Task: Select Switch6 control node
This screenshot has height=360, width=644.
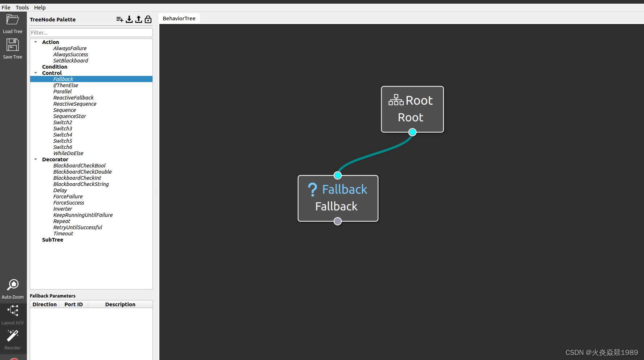Action: [x=62, y=147]
